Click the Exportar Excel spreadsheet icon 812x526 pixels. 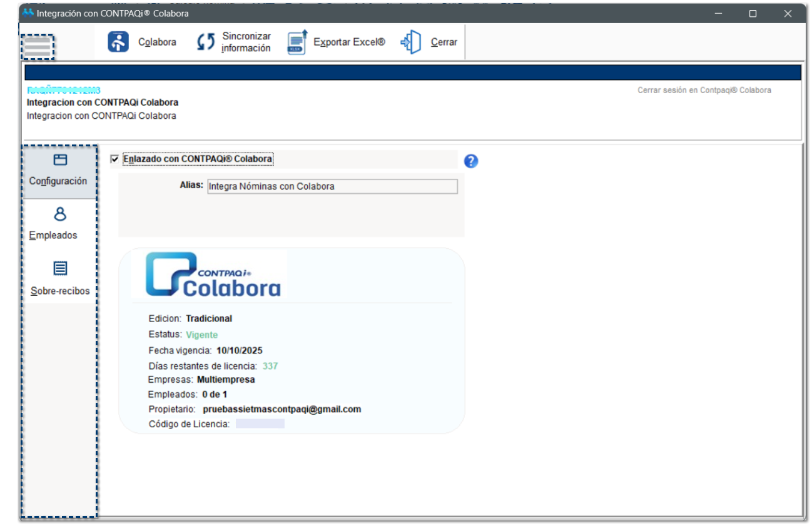(x=297, y=42)
